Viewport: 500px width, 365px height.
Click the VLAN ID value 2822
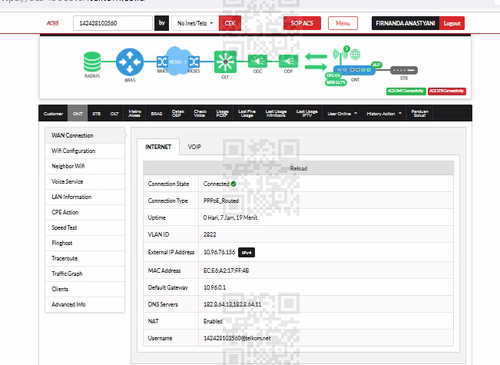pyautogui.click(x=210, y=234)
